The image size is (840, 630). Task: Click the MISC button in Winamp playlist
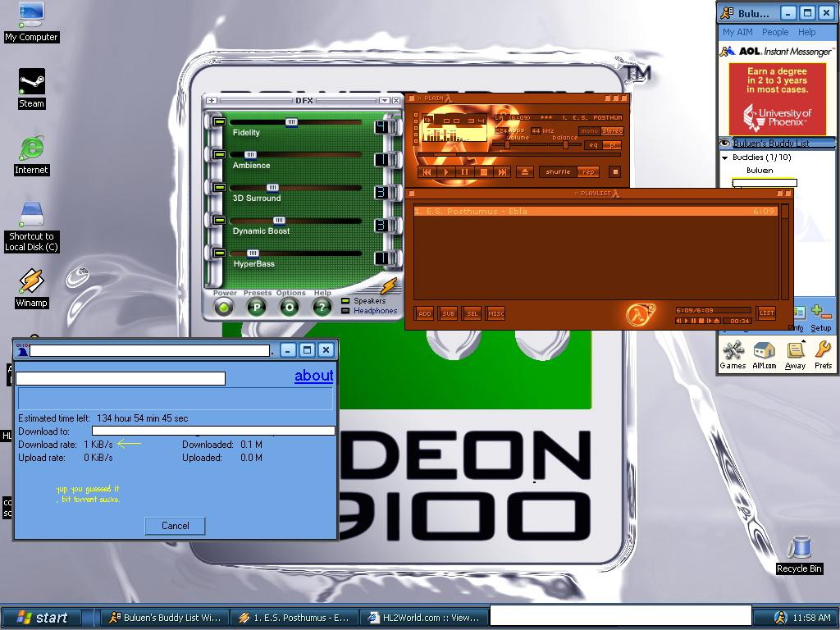tap(496, 313)
